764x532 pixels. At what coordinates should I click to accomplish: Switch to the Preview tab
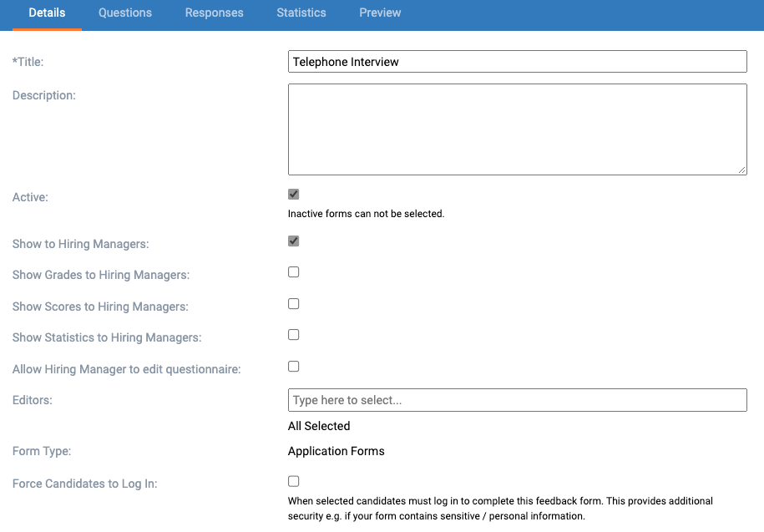point(380,13)
